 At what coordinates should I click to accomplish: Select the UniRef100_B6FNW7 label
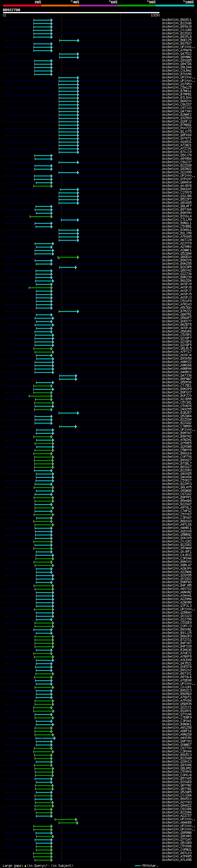click(x=177, y=379)
